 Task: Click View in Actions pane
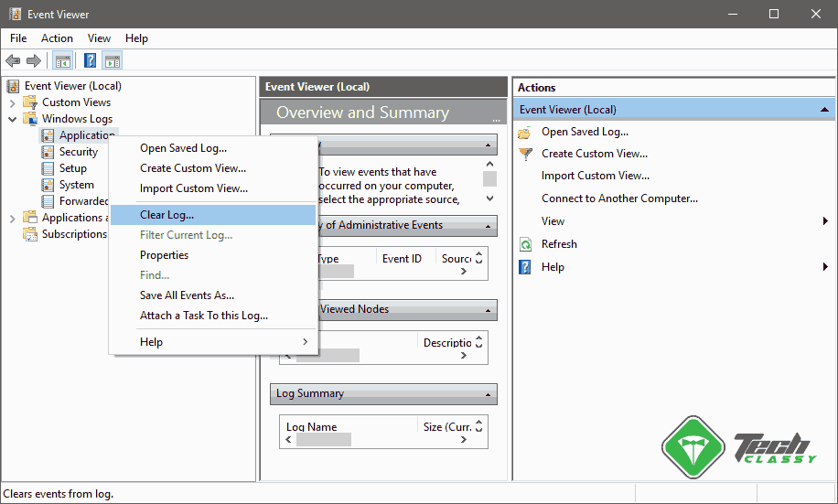click(553, 221)
